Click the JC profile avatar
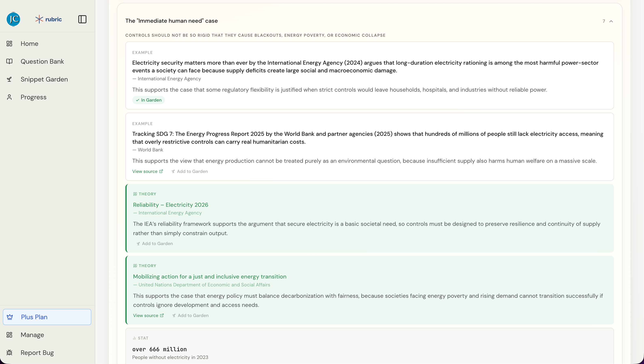The width and height of the screenshot is (644, 364). coord(13,19)
